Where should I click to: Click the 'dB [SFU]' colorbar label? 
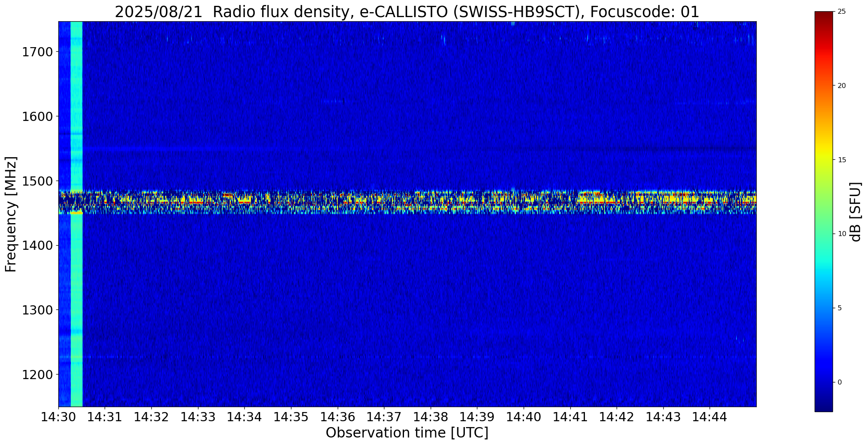tap(856, 212)
